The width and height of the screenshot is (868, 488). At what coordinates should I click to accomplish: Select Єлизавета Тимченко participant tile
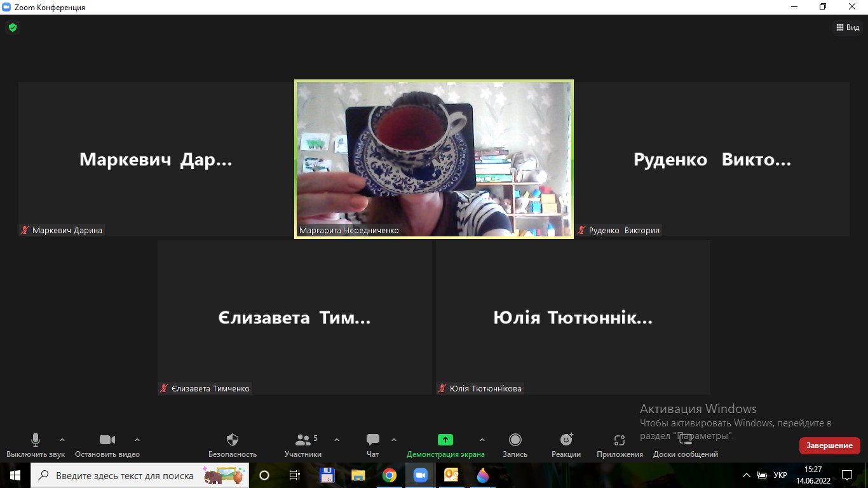coord(295,317)
